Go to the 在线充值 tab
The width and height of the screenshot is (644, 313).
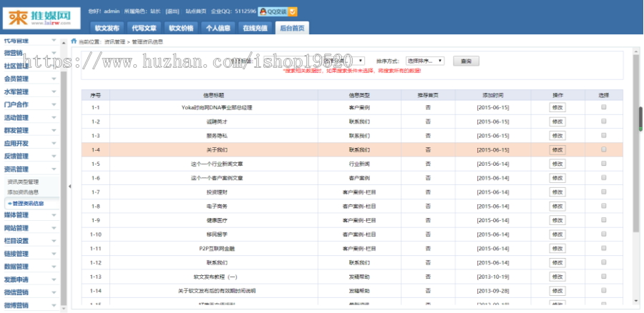(255, 28)
